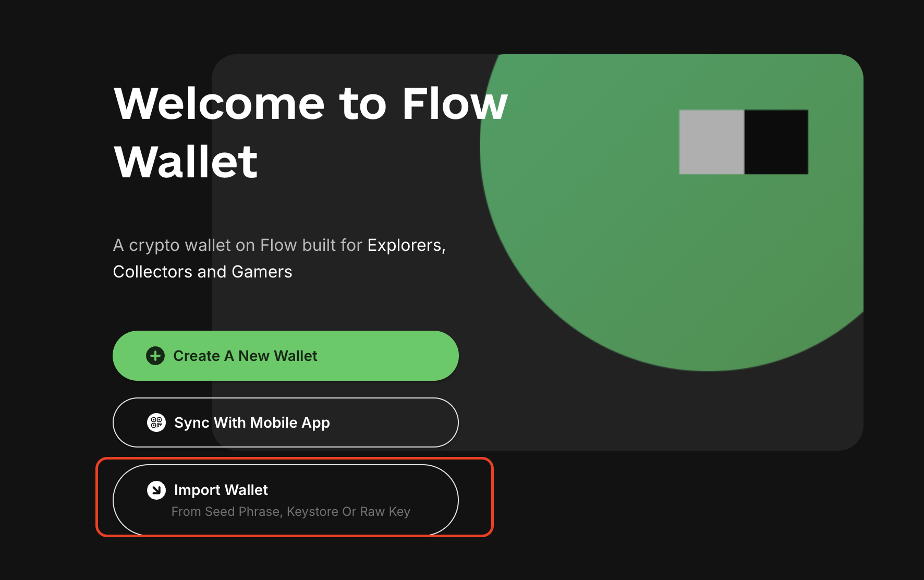Screen dimensions: 924x580
Task: Click the word "Welcome" in the heading
Action: 220,104
